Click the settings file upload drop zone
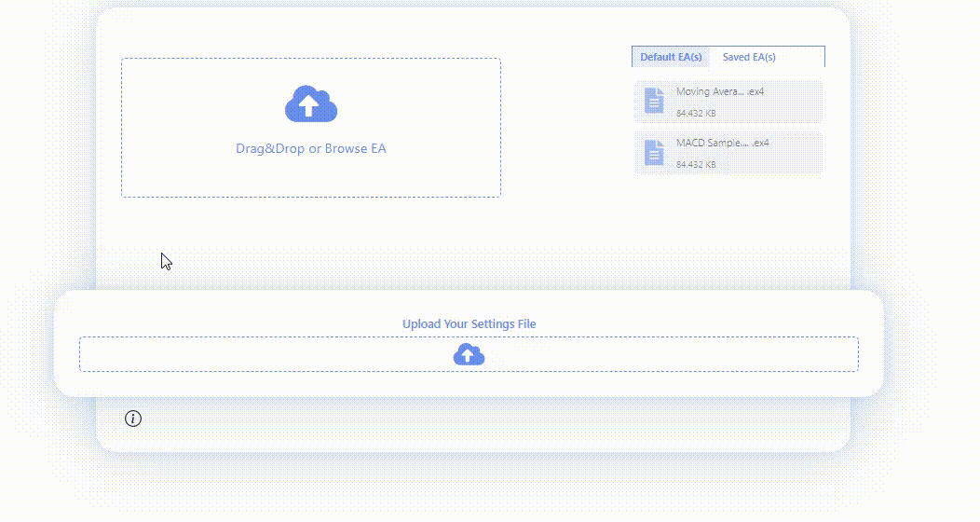 [x=469, y=354]
